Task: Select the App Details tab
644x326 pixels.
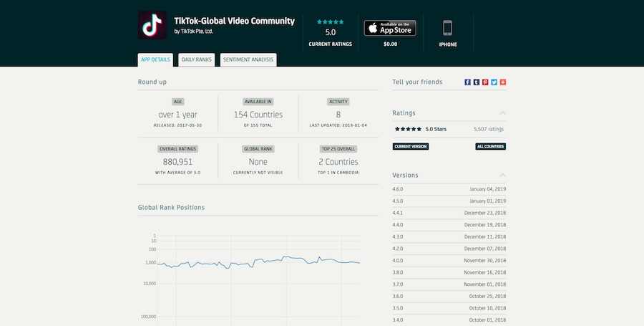Action: click(x=155, y=59)
